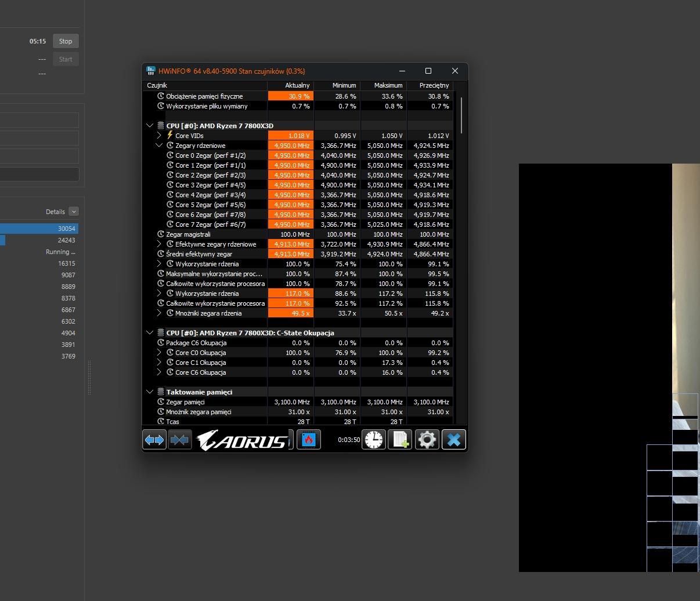The width and height of the screenshot is (700, 601).
Task: Click the expand/collapse arrows toolbar icon in HWiNFO
Action: (x=154, y=440)
